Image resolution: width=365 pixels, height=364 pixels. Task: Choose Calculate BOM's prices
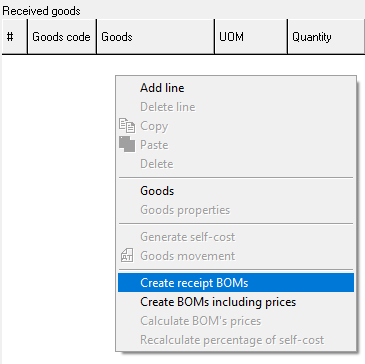[236, 321]
